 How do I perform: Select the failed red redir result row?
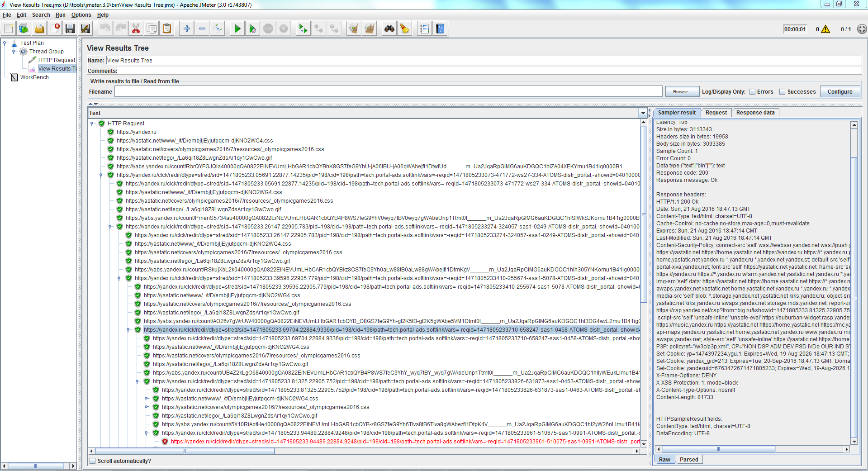point(405,442)
